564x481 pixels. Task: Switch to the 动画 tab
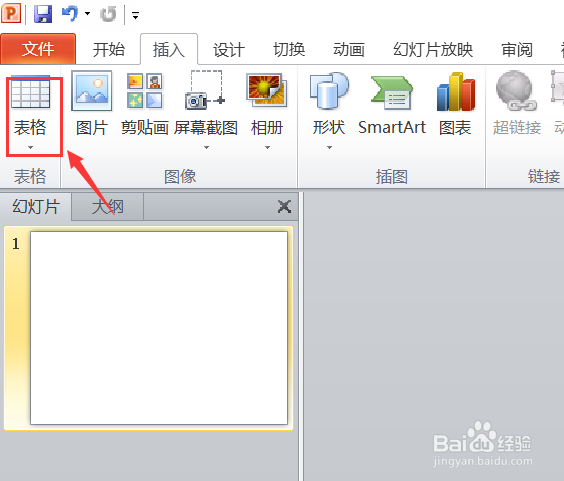pyautogui.click(x=349, y=50)
